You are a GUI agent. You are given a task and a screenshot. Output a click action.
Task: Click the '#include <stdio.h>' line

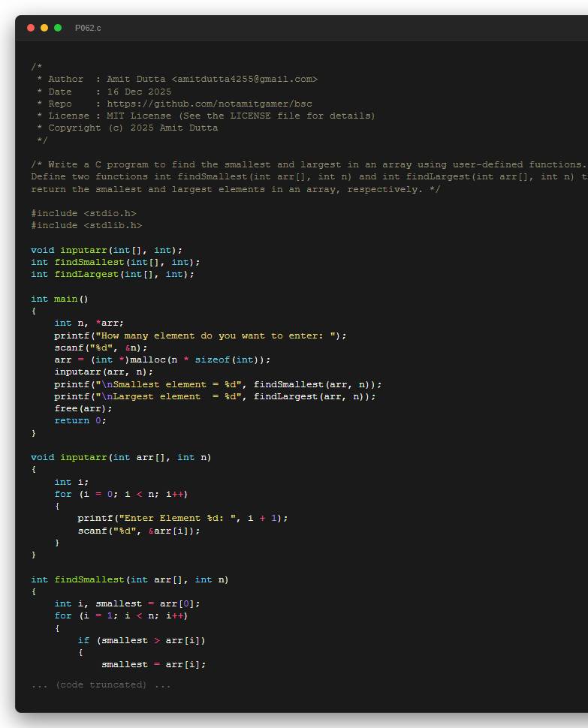(x=83, y=214)
